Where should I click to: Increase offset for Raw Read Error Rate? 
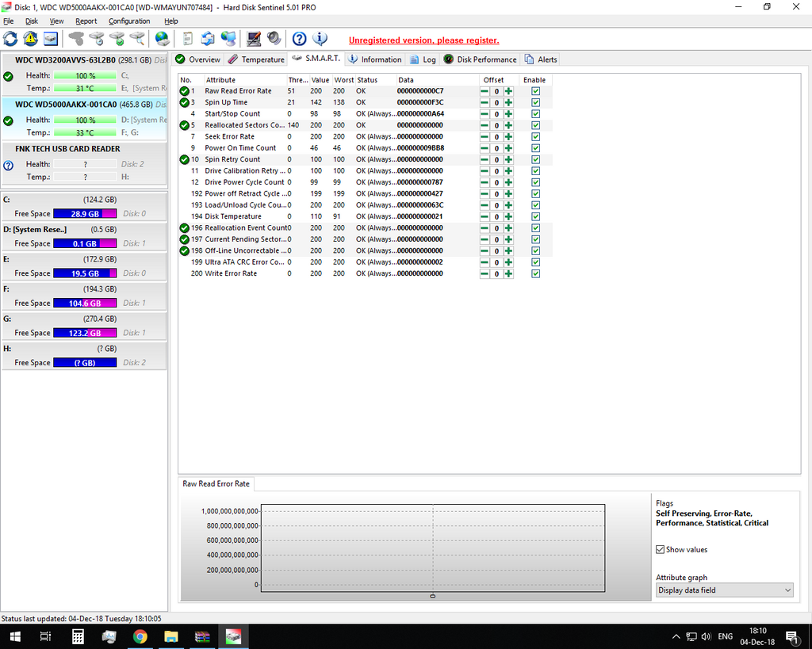tap(508, 91)
